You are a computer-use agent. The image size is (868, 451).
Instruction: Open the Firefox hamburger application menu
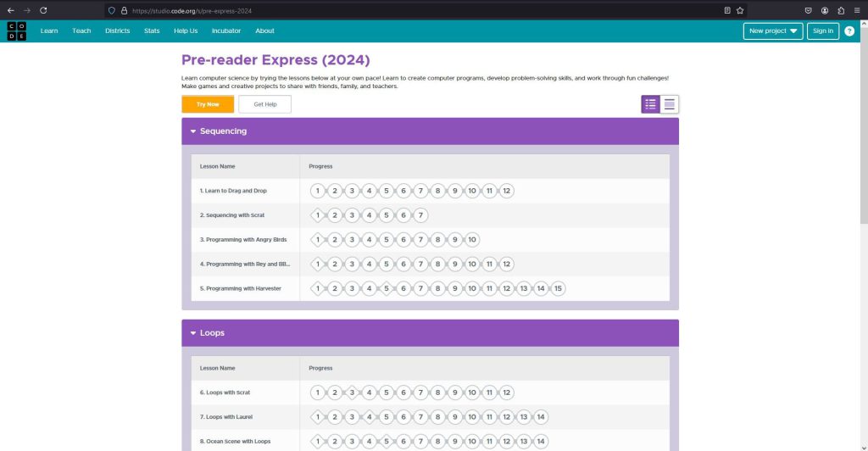857,10
